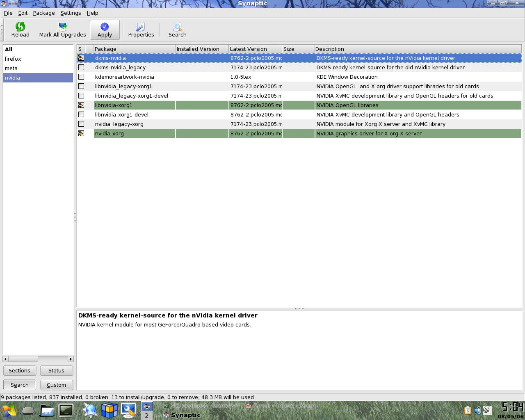Open the Edit menu
This screenshot has width=525, height=420.
click(23, 13)
